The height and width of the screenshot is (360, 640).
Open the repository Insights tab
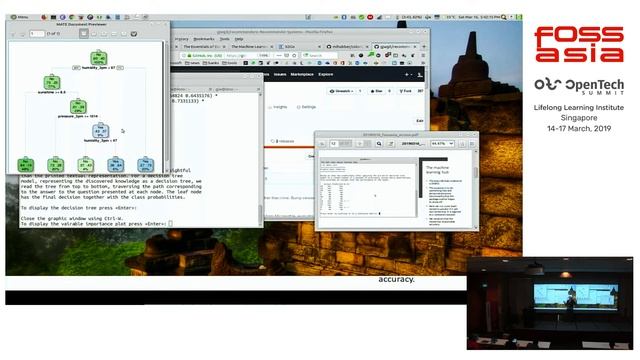click(278, 107)
